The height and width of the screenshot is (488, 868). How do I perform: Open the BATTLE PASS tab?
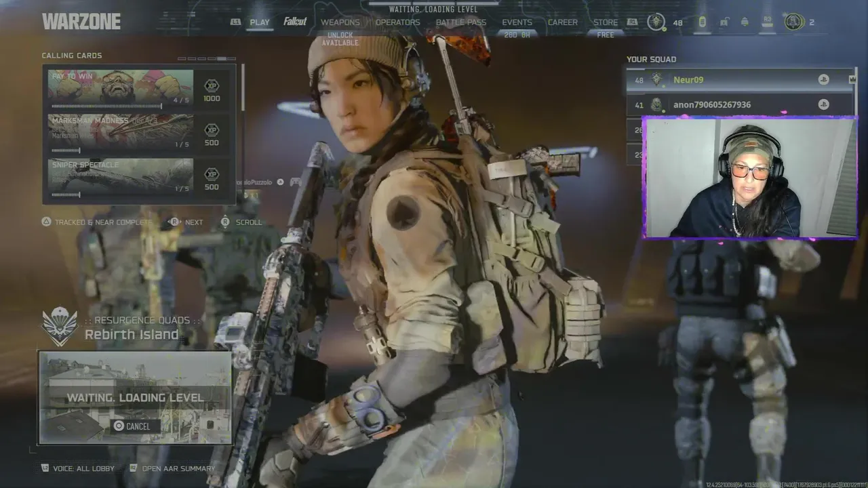coord(461,22)
